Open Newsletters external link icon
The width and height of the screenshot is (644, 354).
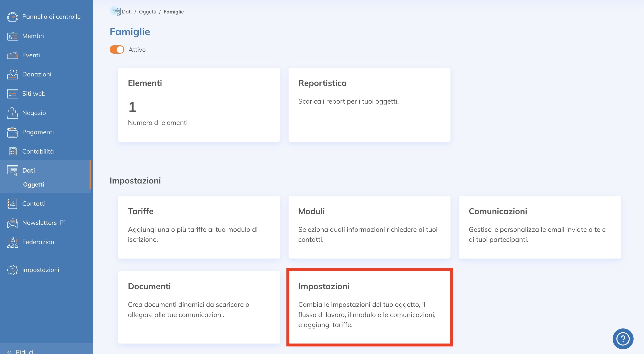coord(63,223)
